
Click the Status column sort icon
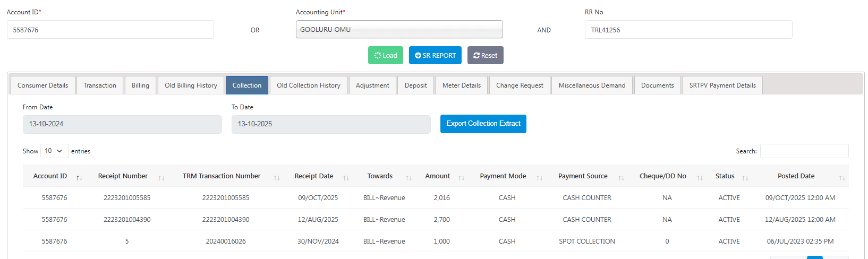(745, 178)
